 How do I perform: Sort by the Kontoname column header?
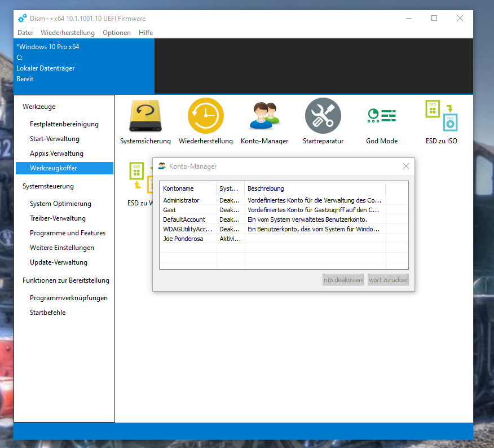[x=188, y=188]
